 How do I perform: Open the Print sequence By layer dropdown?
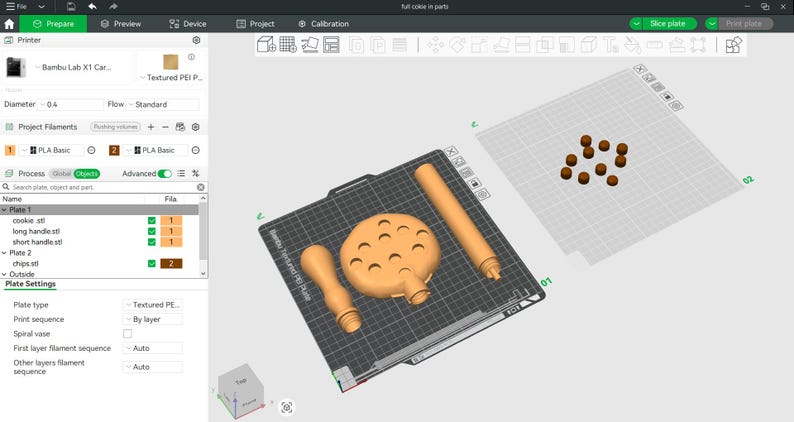point(152,319)
